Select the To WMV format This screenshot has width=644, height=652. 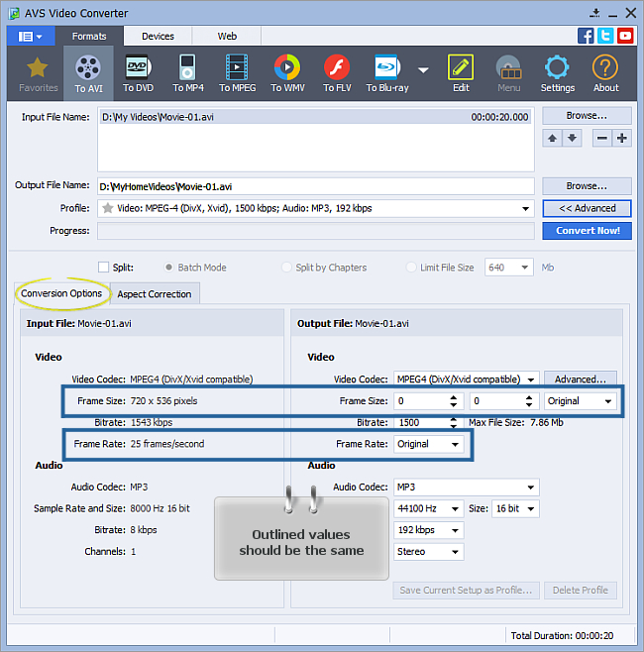point(287,74)
